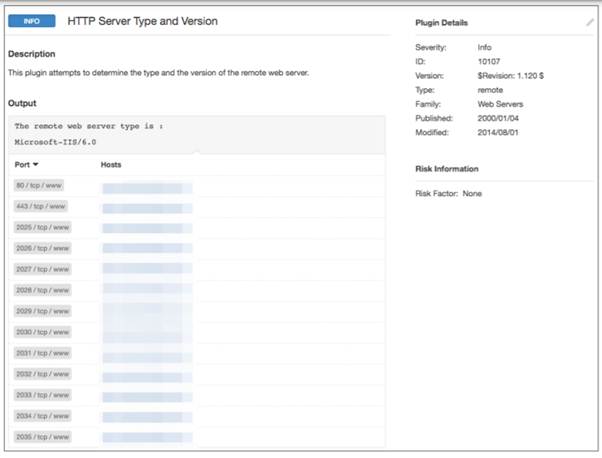Select the 80 / tcp / www port tag
The height and width of the screenshot is (458, 602).
tap(40, 186)
